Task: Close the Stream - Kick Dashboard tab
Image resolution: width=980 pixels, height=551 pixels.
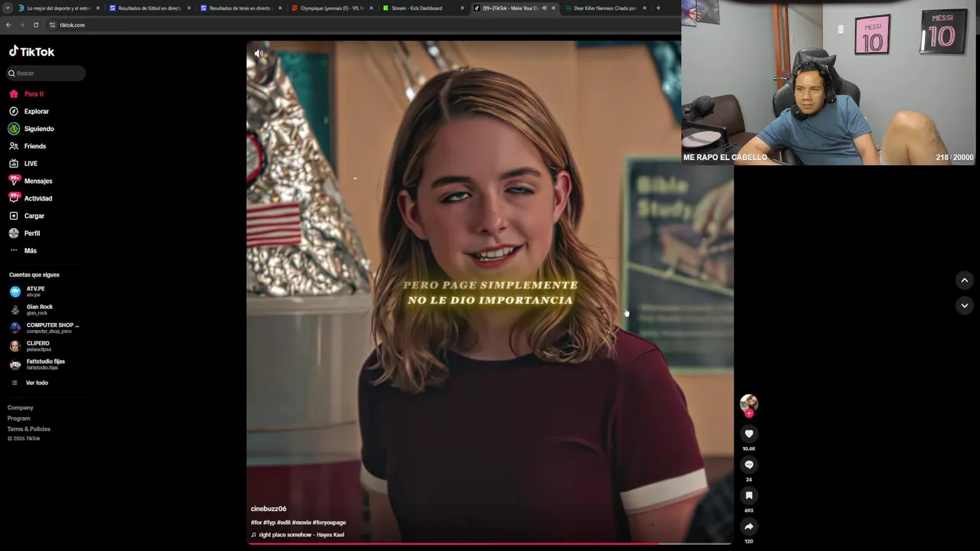Action: coord(462,8)
